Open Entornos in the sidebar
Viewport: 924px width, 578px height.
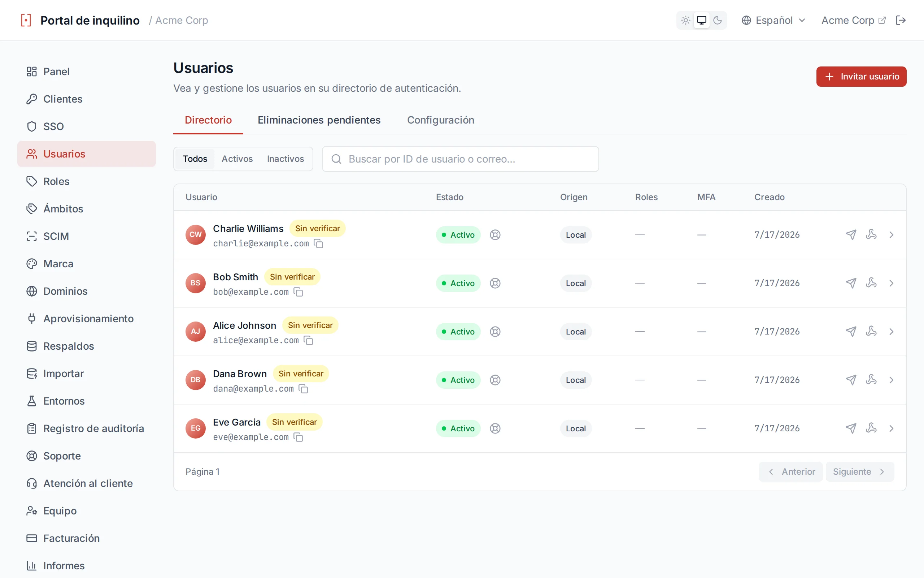pyautogui.click(x=86, y=401)
